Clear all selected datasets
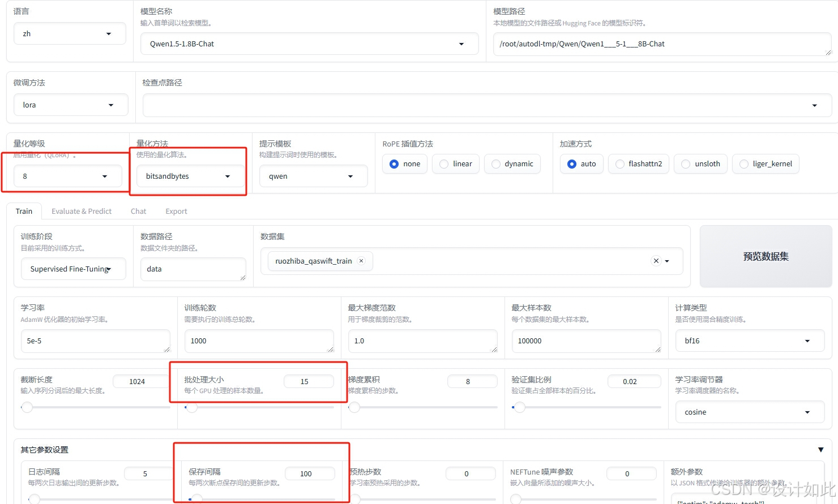The image size is (838, 504). tap(656, 261)
